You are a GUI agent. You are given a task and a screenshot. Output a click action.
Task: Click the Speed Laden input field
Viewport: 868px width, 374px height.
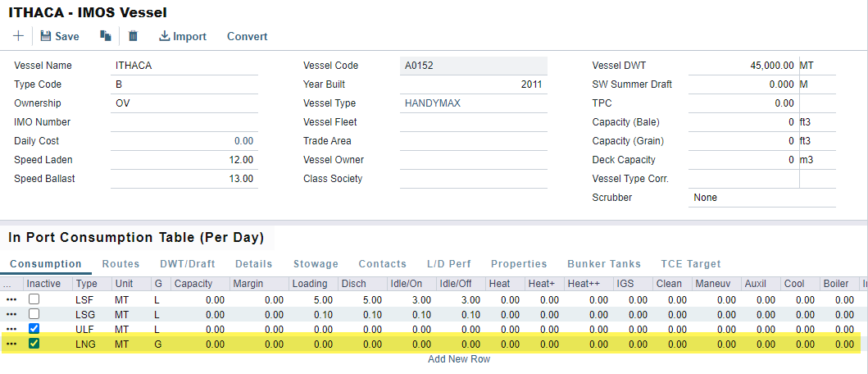click(x=184, y=160)
